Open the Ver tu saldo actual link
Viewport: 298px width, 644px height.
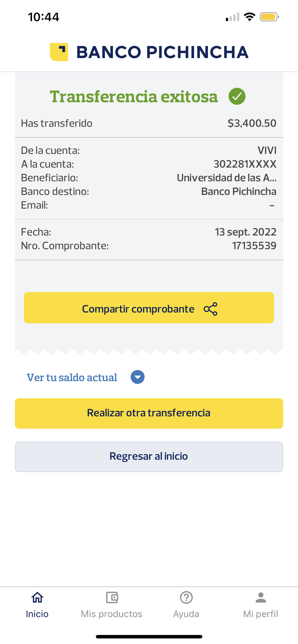pos(72,377)
